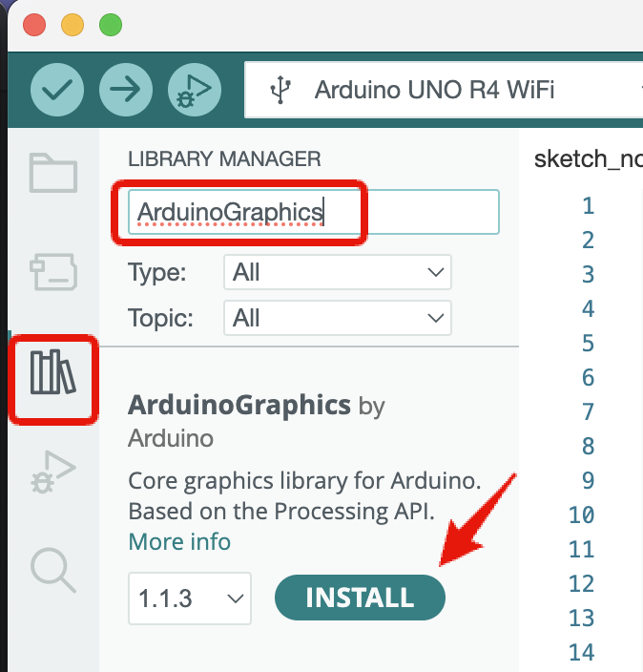The height and width of the screenshot is (672, 643).
Task: Expand the Type filter dropdown
Action: tap(337, 272)
